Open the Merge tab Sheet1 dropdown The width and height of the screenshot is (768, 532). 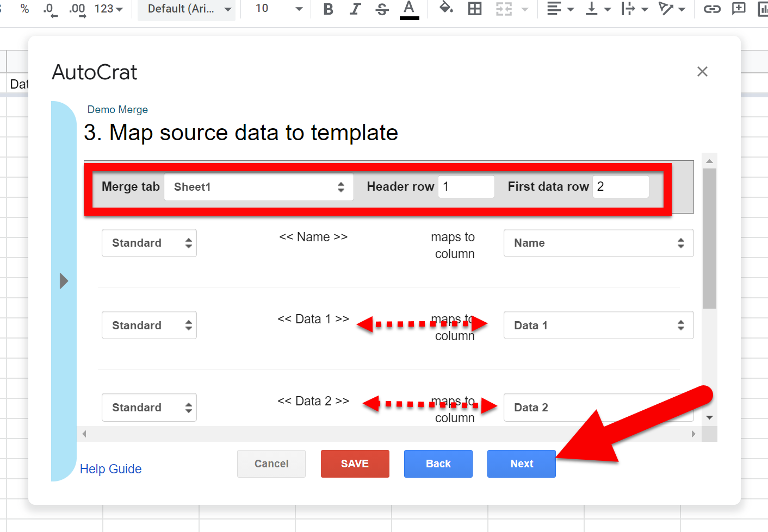coord(259,187)
